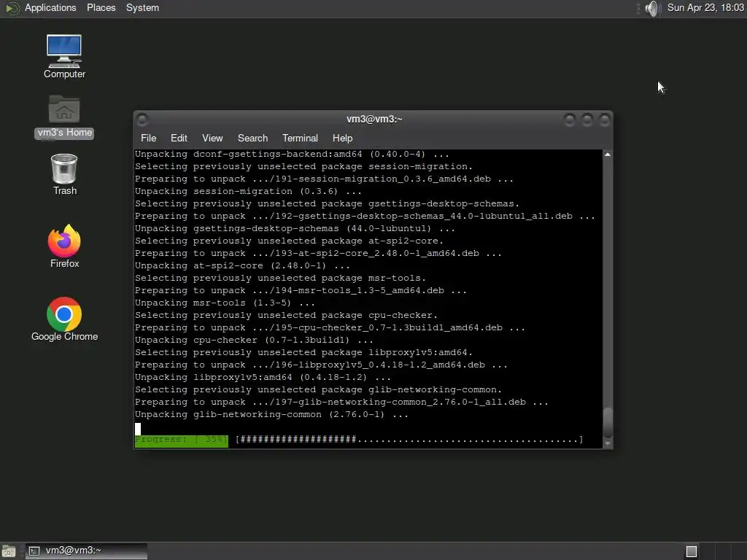
Task: Click the vm3@vm3:~ window title bar
Action: pyautogui.click(x=374, y=119)
